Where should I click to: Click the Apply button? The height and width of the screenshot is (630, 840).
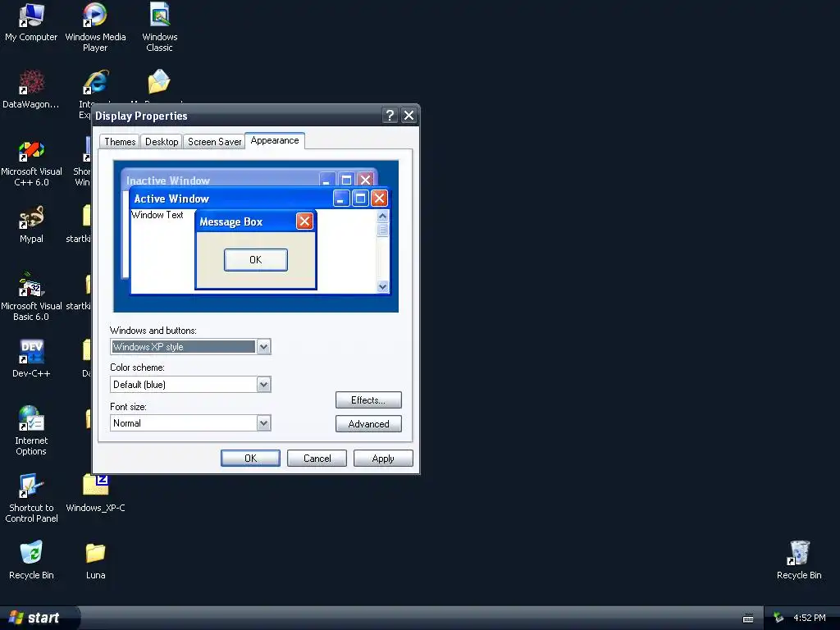coord(383,458)
